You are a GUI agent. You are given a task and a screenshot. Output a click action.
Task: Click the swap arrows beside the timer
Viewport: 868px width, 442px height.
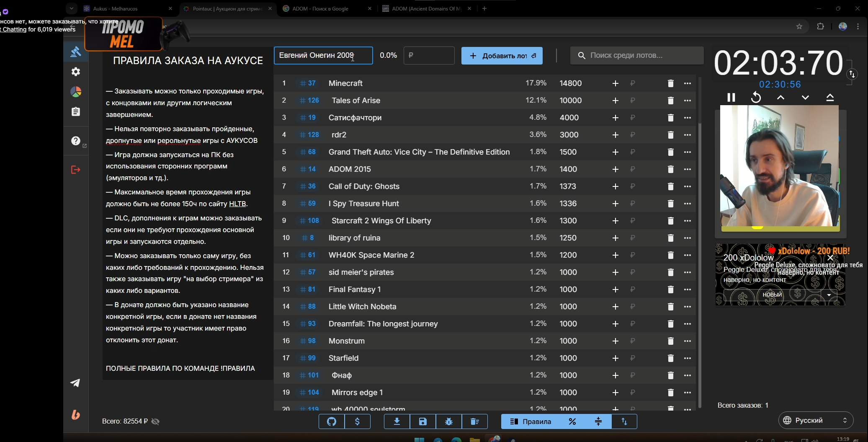[852, 74]
